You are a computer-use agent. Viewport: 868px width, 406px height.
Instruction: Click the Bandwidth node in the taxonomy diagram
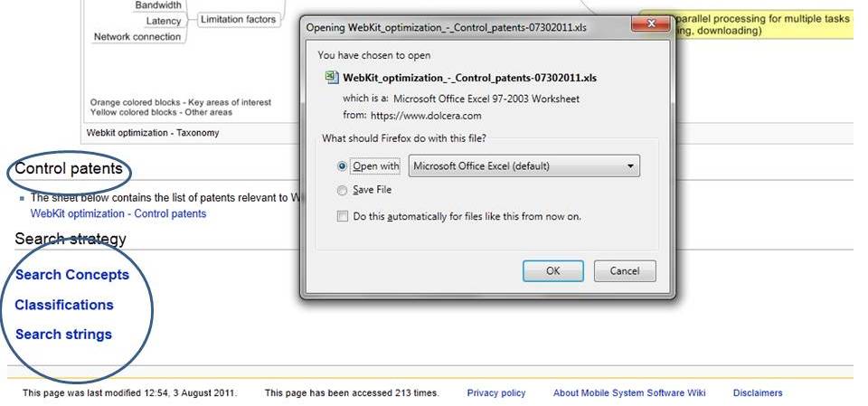point(158,5)
